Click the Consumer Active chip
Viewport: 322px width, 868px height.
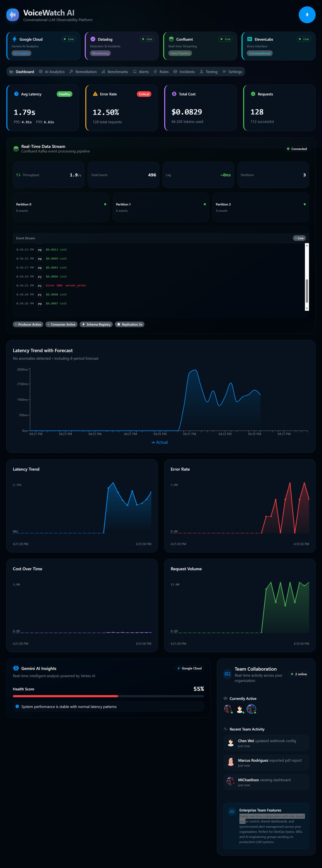pyautogui.click(x=61, y=324)
